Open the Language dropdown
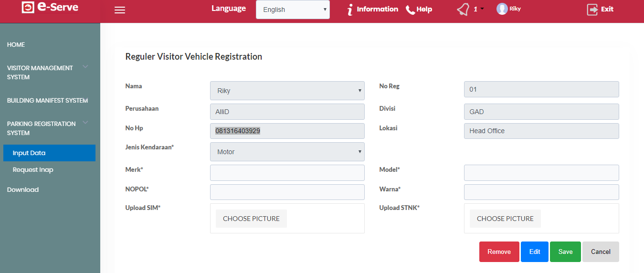 [293, 10]
